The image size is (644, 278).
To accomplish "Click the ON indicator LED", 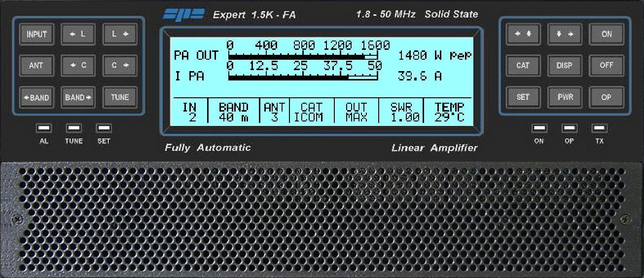I will coord(539,128).
